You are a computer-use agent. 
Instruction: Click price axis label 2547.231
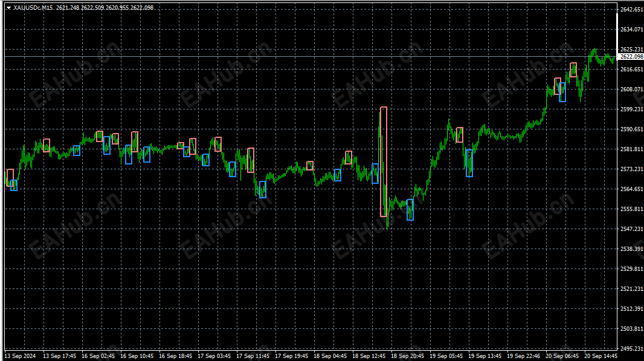point(631,229)
